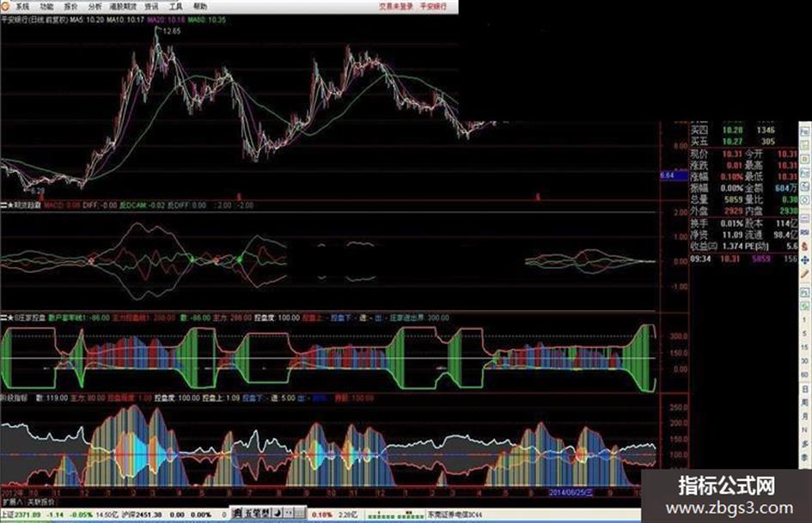Click the 五笔型 input method button
Viewport: 812px width, 523px height.
click(x=258, y=514)
